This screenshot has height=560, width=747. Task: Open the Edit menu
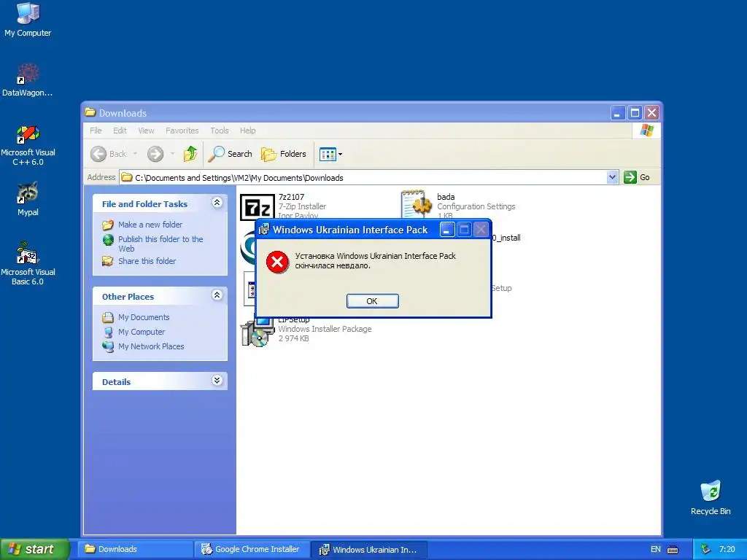pos(120,131)
